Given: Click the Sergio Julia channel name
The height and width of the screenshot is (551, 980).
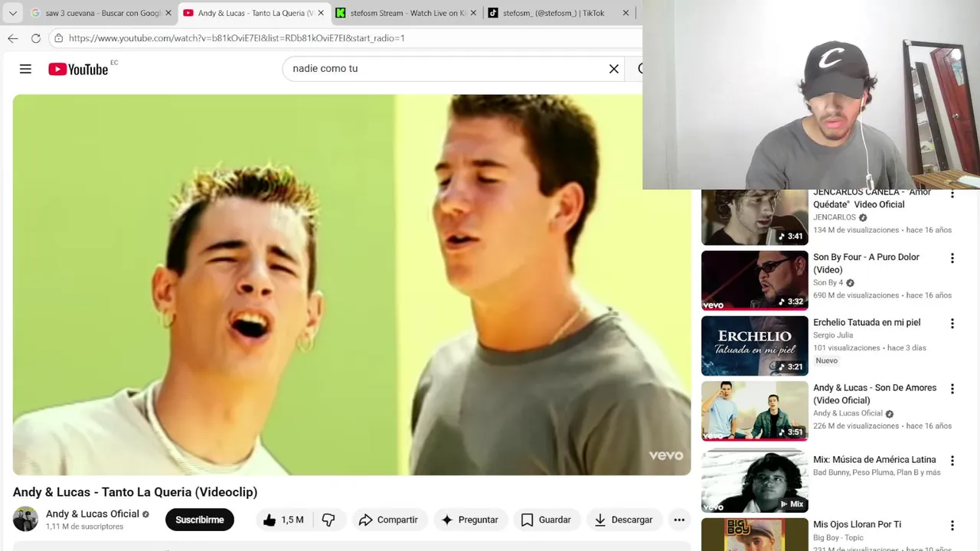Looking at the screenshot, I should tap(833, 335).
